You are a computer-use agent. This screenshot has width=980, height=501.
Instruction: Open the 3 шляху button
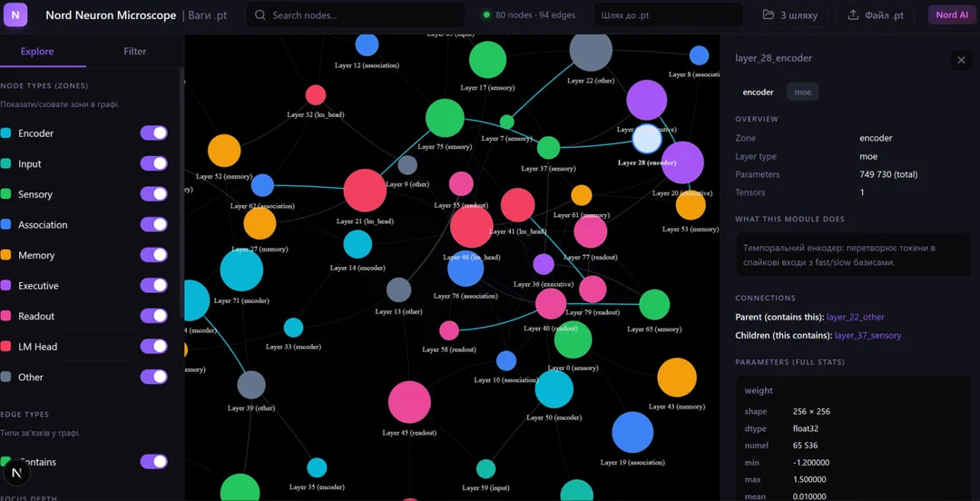click(x=790, y=15)
